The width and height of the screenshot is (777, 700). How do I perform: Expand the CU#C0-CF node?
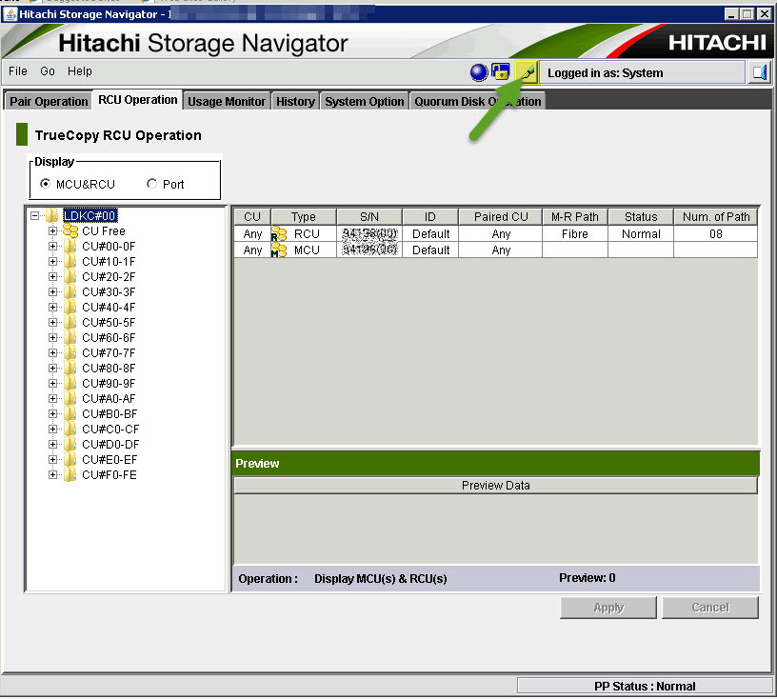[52, 430]
